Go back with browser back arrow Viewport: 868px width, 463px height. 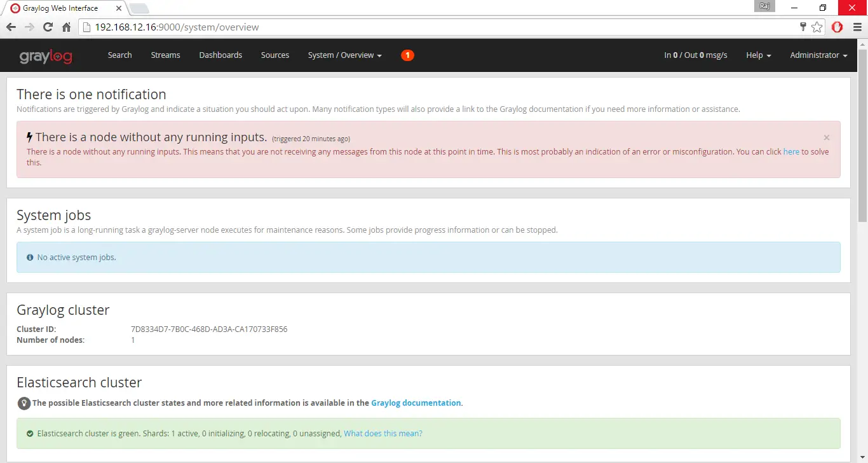11,27
